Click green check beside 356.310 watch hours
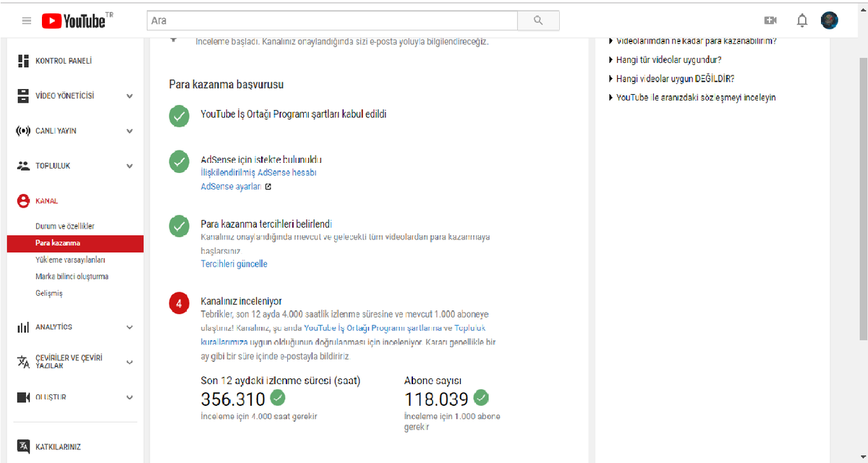 [278, 397]
